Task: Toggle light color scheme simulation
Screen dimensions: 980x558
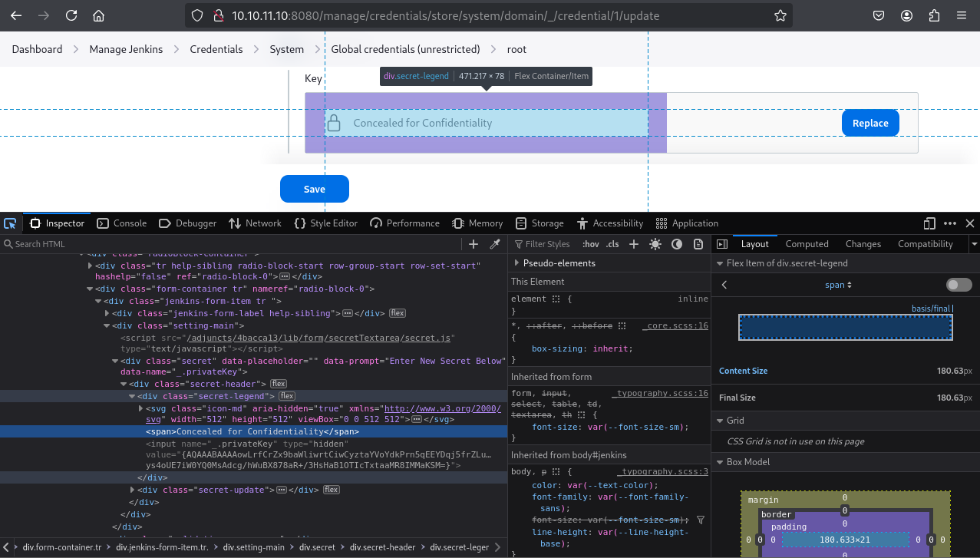Action: (x=655, y=244)
